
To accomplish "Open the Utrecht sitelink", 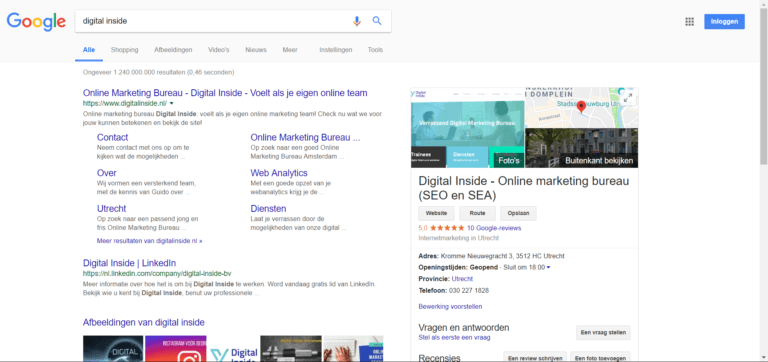I will click(111, 209).
